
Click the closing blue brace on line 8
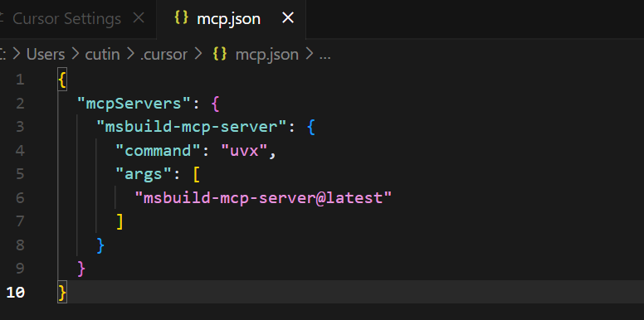[100, 245]
